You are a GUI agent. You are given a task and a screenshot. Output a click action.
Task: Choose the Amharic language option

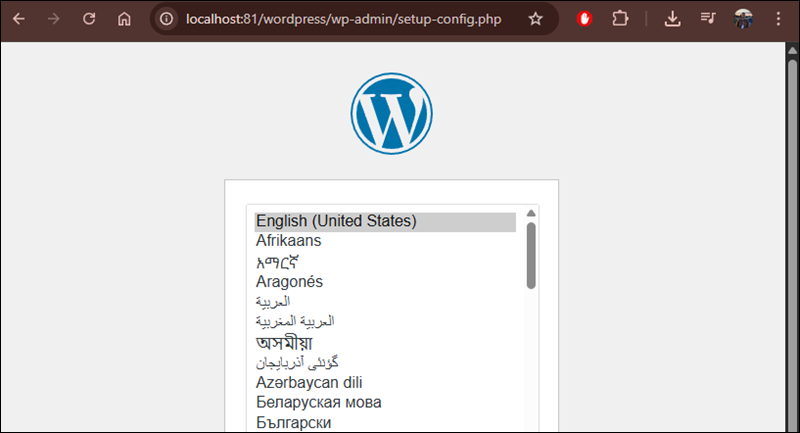(x=385, y=262)
